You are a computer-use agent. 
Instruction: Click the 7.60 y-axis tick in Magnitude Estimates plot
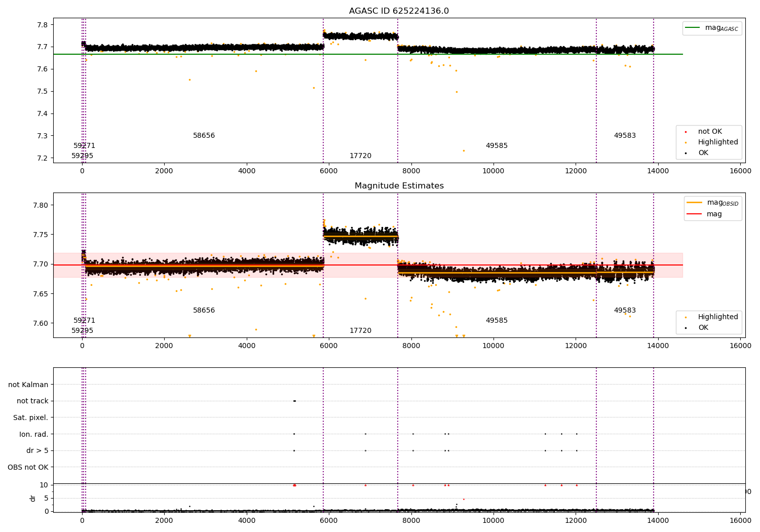(41, 323)
